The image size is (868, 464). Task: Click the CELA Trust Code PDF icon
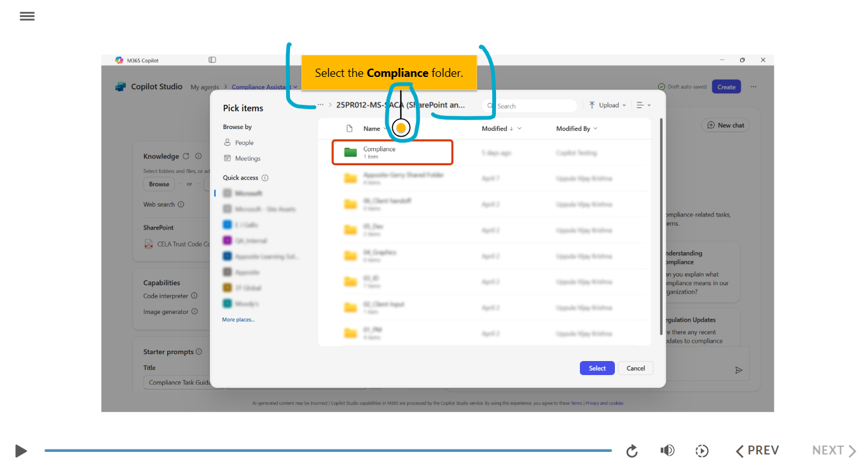[x=148, y=244]
